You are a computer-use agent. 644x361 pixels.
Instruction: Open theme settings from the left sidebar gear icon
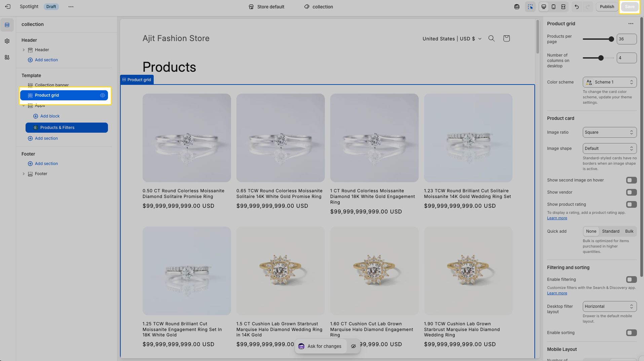coord(7,41)
